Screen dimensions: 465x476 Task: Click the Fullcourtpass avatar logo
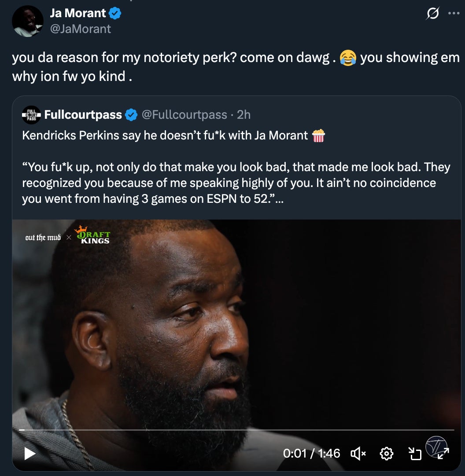point(31,115)
